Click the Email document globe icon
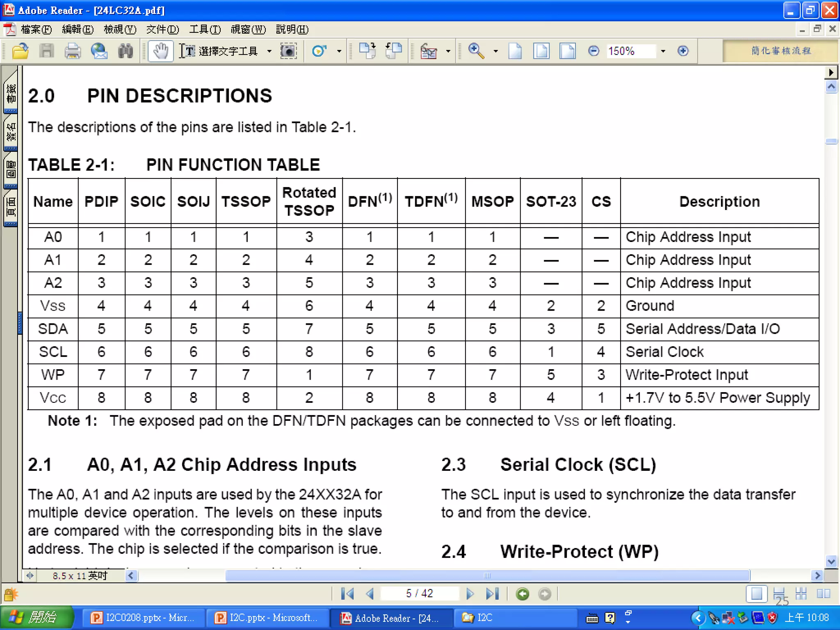Viewport: 840px width, 630px height. 99,51
